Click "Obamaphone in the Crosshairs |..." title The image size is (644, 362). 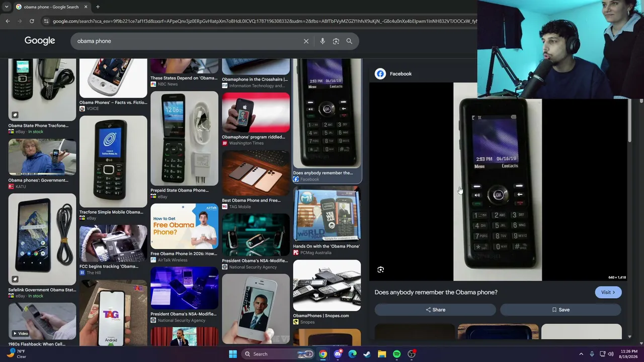[255, 79]
